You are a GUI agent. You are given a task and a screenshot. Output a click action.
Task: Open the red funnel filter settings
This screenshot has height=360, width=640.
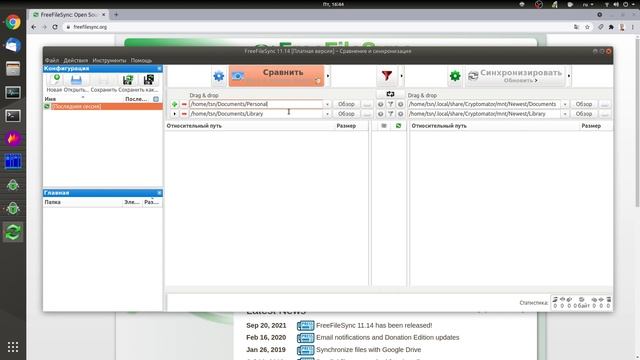coord(387,76)
